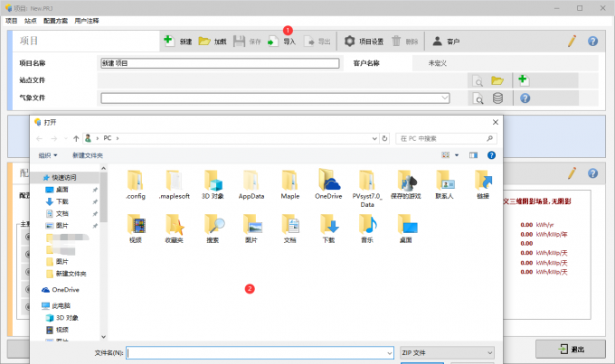Open the help icon in project header
Viewport: 615px width, 364px height.
(x=592, y=42)
